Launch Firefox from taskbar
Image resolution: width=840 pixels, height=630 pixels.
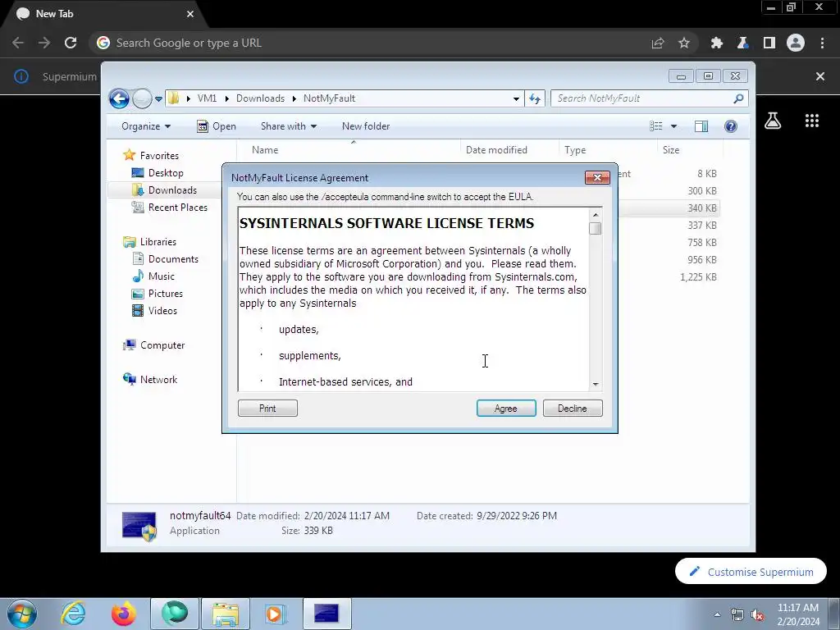click(124, 614)
